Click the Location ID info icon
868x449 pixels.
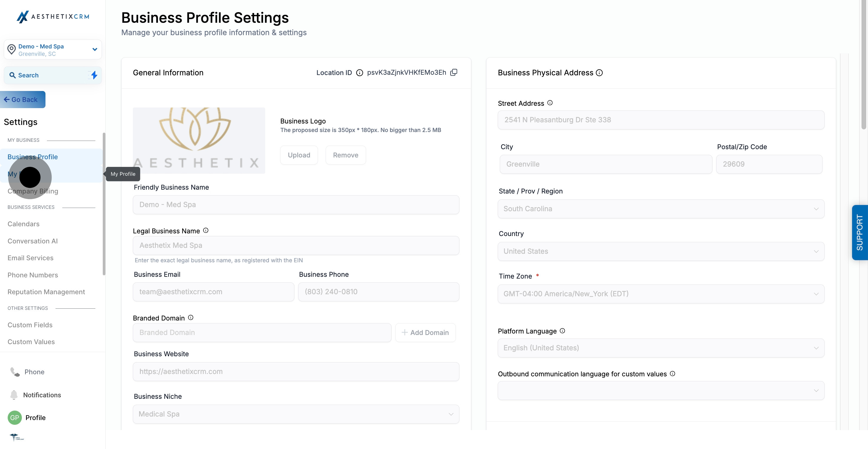point(360,73)
